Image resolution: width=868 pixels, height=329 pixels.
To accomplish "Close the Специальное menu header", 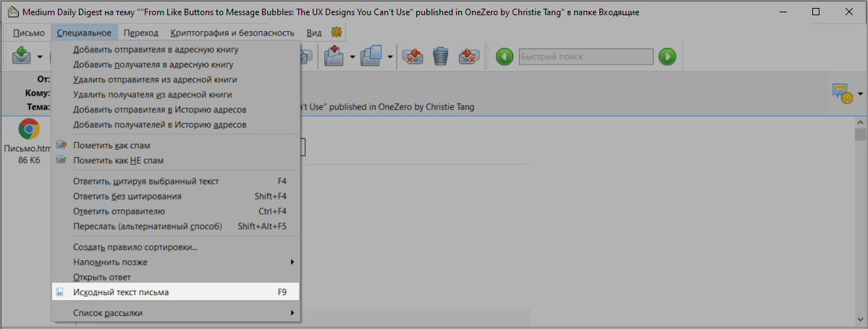I will pyautogui.click(x=84, y=33).
